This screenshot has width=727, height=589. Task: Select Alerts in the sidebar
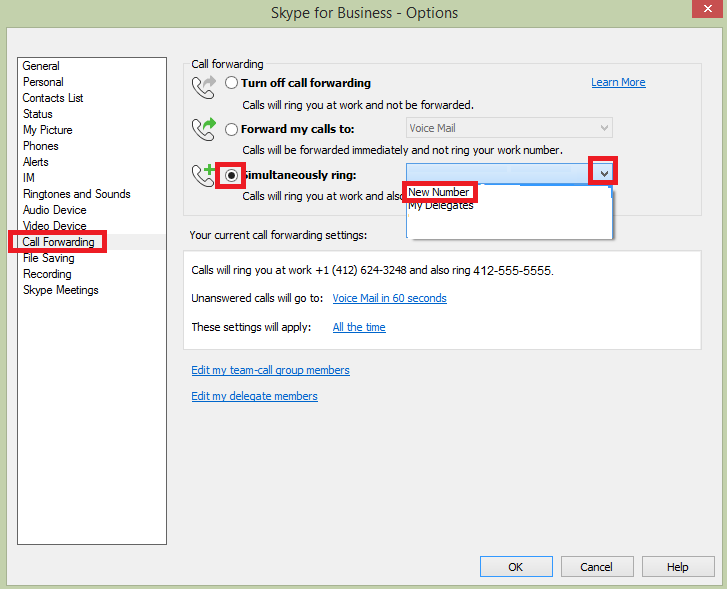click(36, 162)
